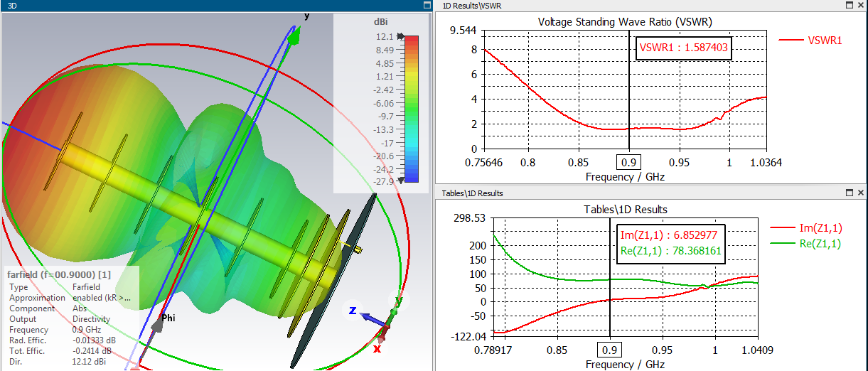Viewport: 868px width, 371px height.
Task: Select the vertical axis marker line in VSWR plot
Action: [x=629, y=89]
